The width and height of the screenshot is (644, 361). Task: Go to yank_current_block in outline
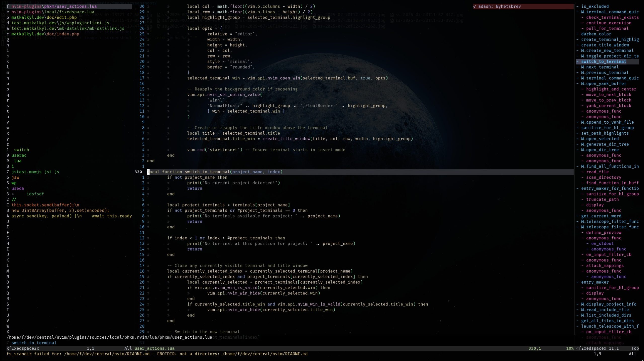point(609,106)
